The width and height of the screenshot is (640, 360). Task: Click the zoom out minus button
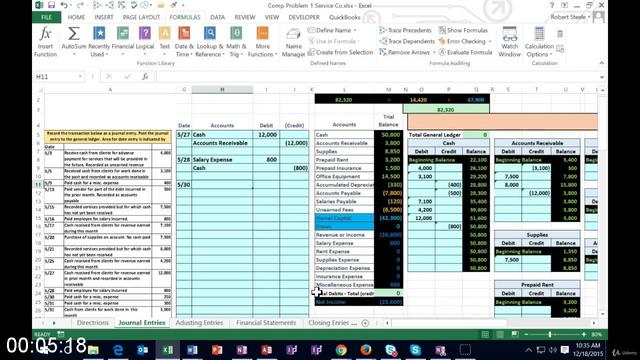click(526, 334)
